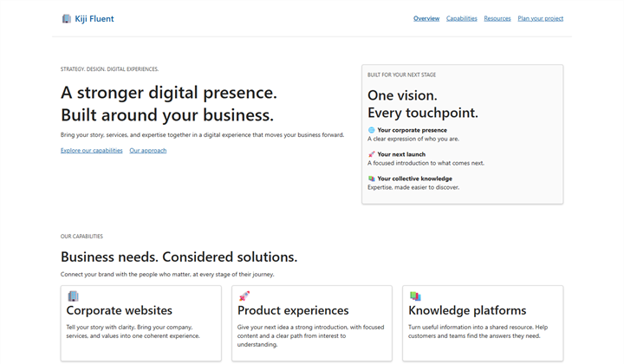The width and height of the screenshot is (624, 364).
Task: Click the rocket icon on Product experiences card
Action: point(244,296)
